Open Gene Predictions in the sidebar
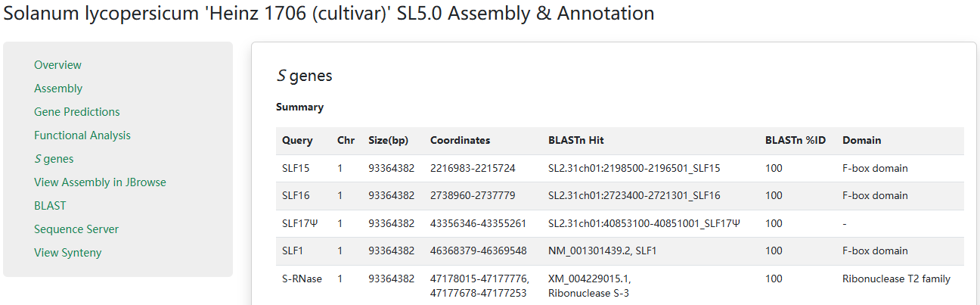This screenshot has width=980, height=305. [x=76, y=112]
